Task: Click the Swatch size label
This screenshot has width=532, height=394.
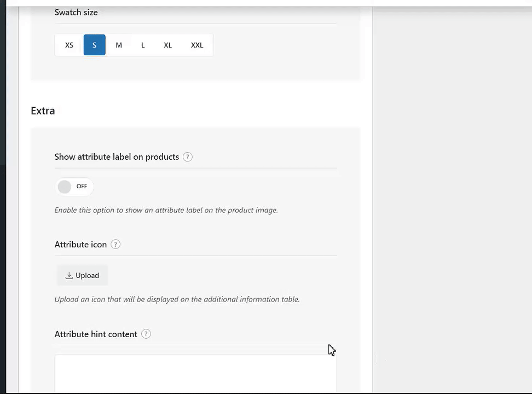Action: 76,12
